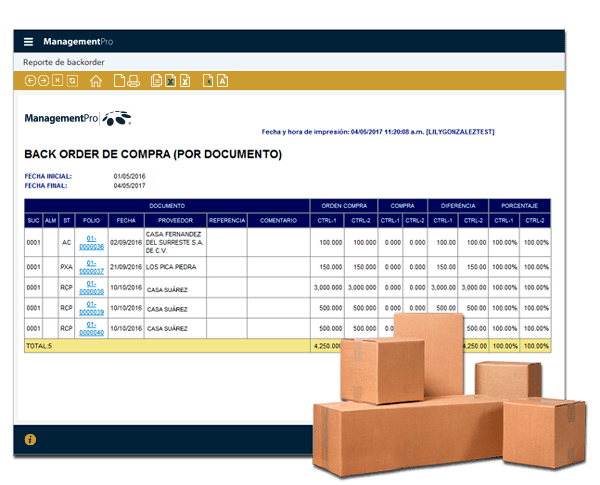Open the hamburger menu next to ManagementPro
The image size is (600, 485).
click(28, 41)
